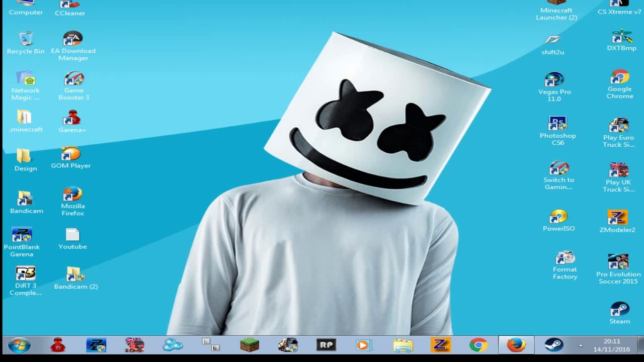The width and height of the screenshot is (644, 362).
Task: Open the Steam desktop shortcut
Action: click(x=620, y=313)
